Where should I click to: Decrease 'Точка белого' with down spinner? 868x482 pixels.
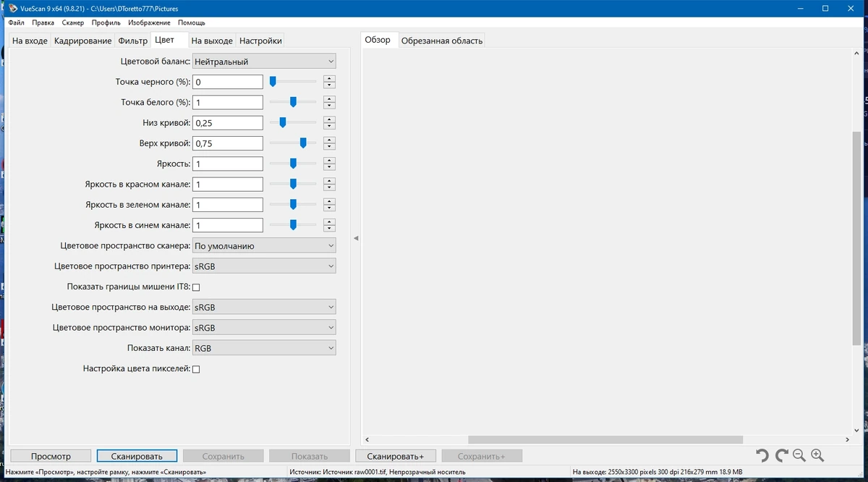[330, 106]
